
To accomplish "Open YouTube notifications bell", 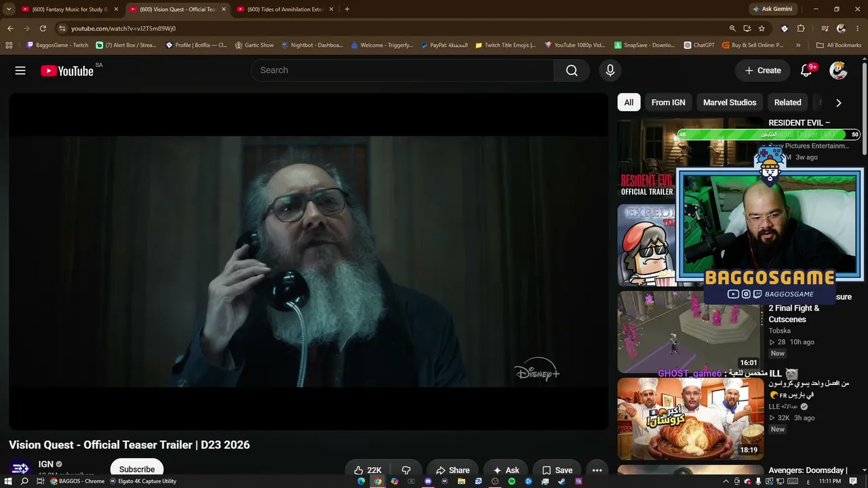I will coord(806,70).
